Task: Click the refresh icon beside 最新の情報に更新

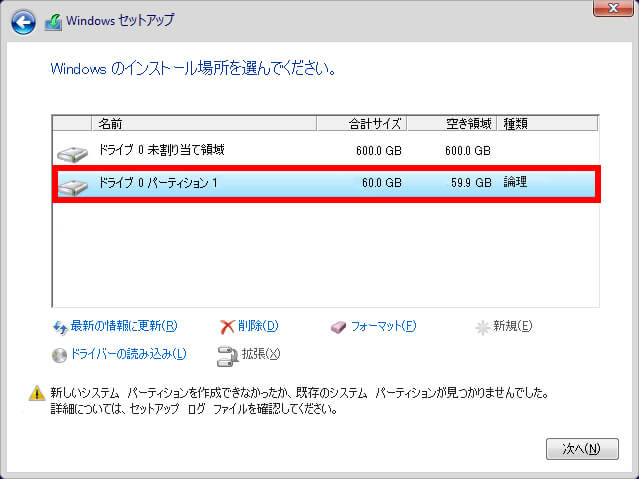Action: point(59,326)
